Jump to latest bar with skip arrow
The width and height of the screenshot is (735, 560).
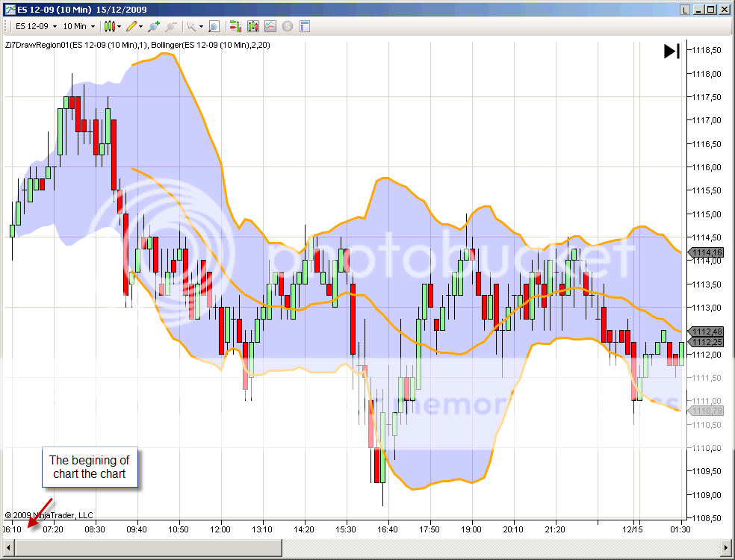[672, 51]
